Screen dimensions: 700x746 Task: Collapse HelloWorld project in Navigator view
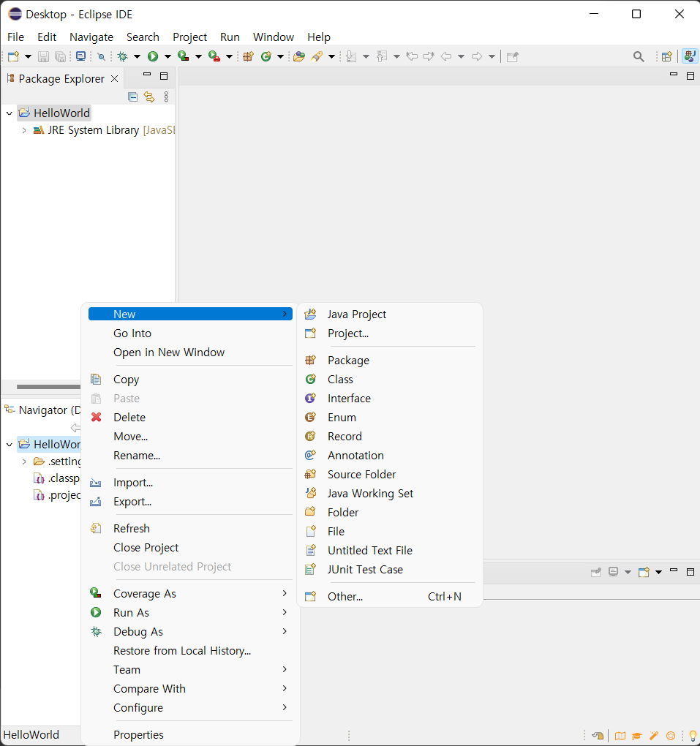tap(9, 445)
